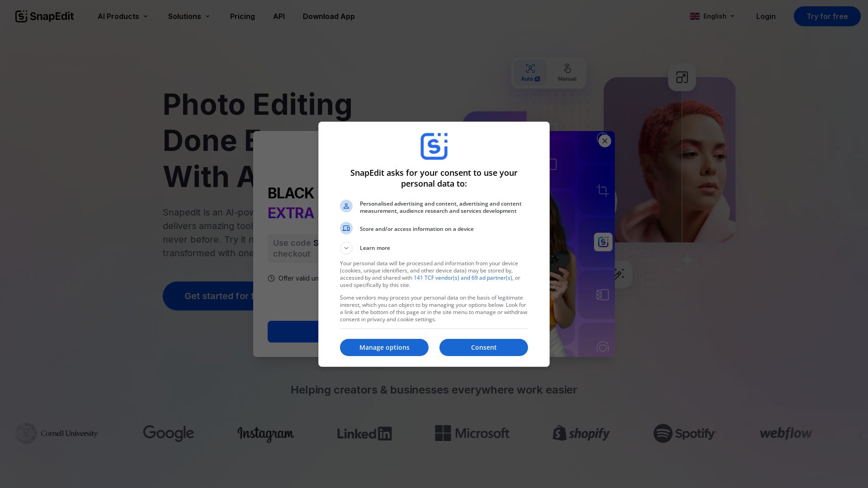Expand the Solutions menu

189,16
